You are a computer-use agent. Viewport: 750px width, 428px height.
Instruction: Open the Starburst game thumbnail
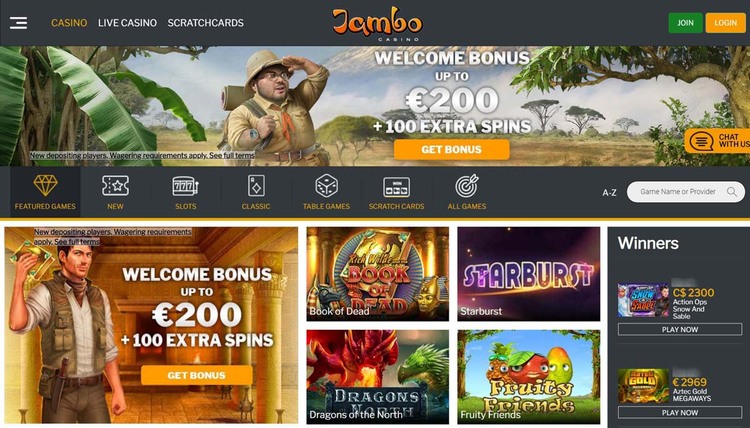point(529,274)
